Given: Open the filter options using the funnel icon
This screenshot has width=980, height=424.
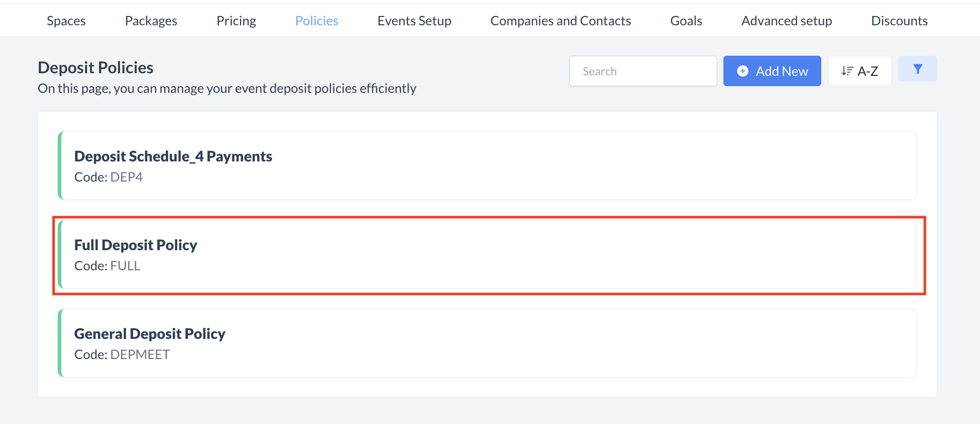Looking at the screenshot, I should click(917, 68).
